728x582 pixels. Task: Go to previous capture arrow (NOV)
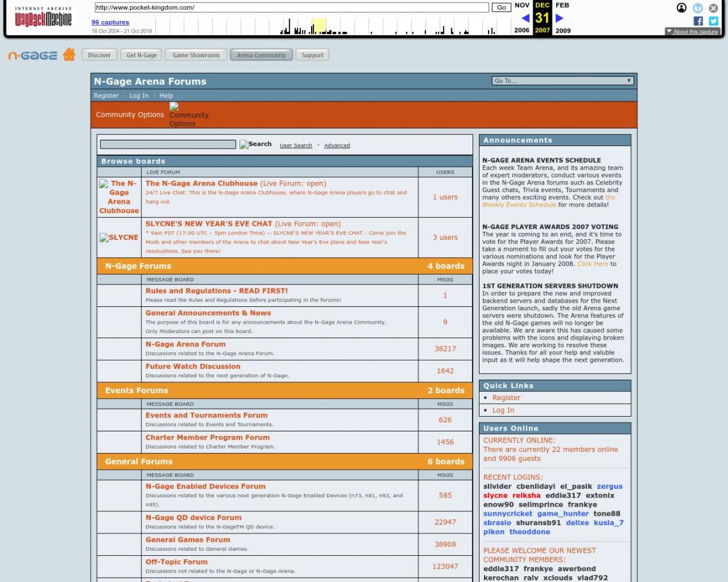pyautogui.click(x=525, y=18)
